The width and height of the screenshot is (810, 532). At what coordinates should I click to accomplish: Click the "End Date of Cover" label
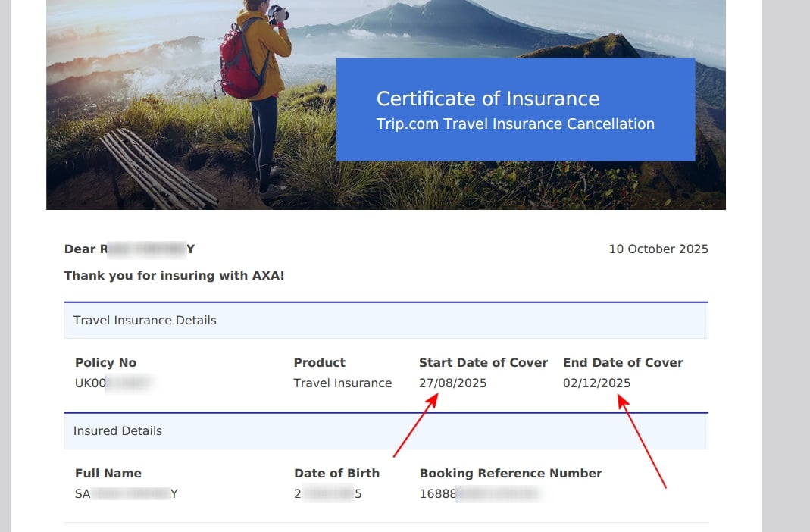623,363
